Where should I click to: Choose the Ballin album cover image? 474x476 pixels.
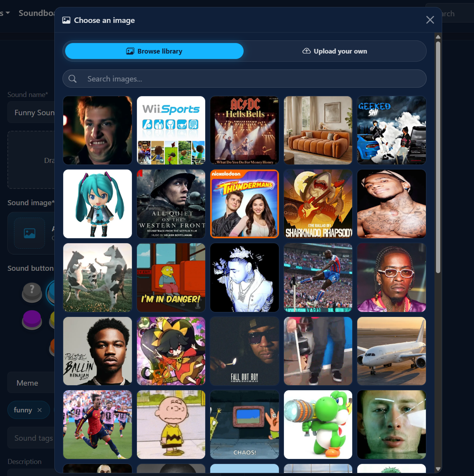click(x=97, y=351)
